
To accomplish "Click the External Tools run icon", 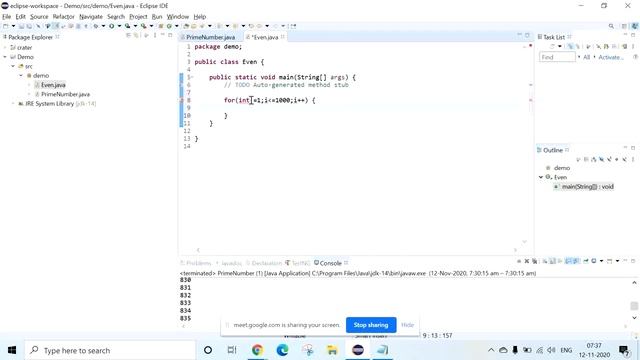I will 143,26.
